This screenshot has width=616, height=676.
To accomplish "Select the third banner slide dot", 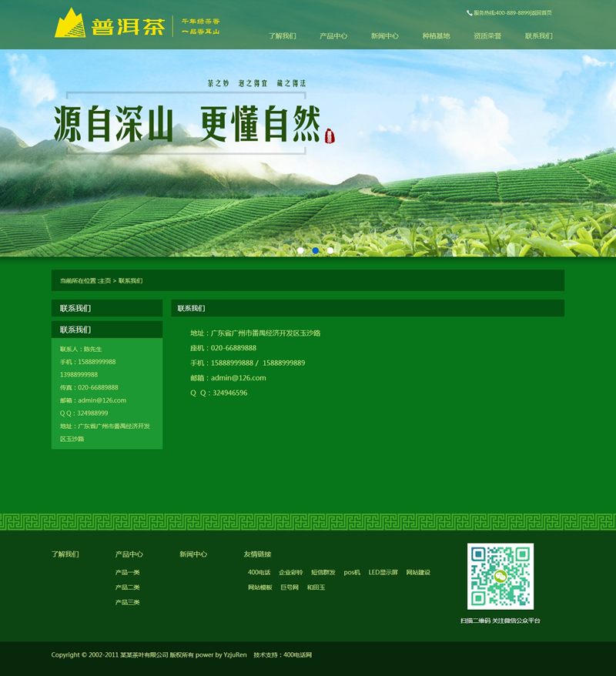I will (x=330, y=250).
